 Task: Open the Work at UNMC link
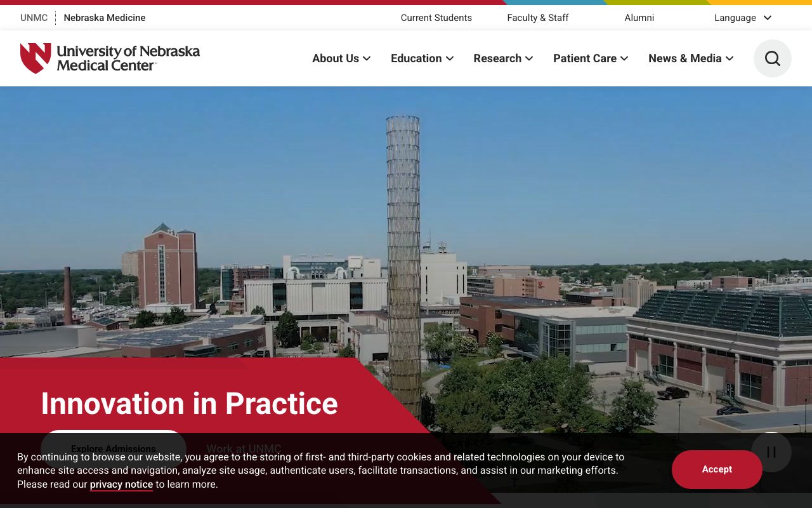pyautogui.click(x=244, y=449)
